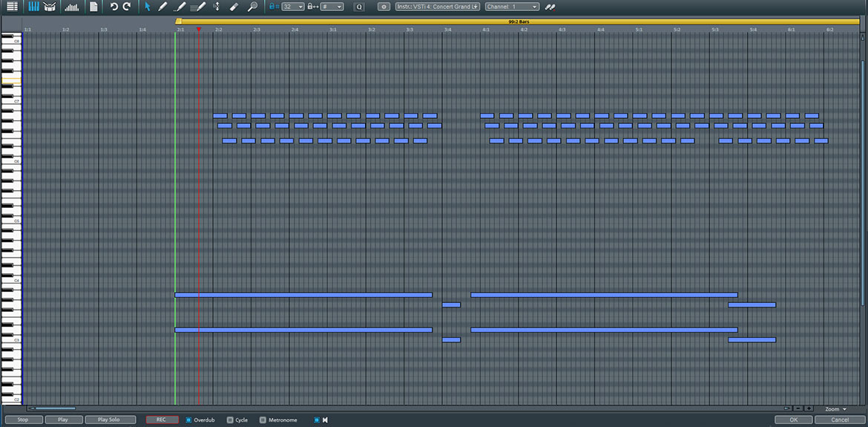
Task: Click the 4:1 position in the ruler
Action: 485,30
